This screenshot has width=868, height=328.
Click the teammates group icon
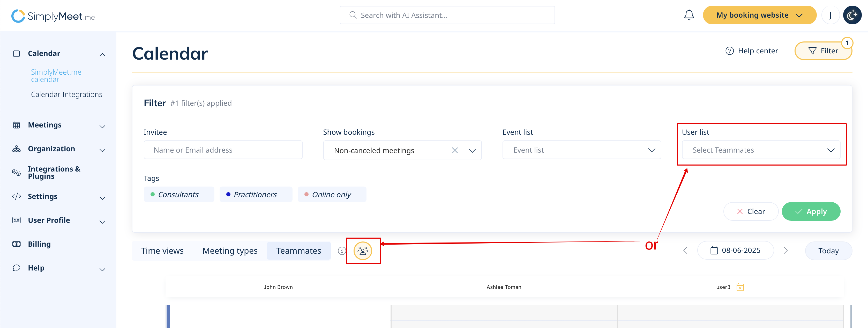coord(363,251)
